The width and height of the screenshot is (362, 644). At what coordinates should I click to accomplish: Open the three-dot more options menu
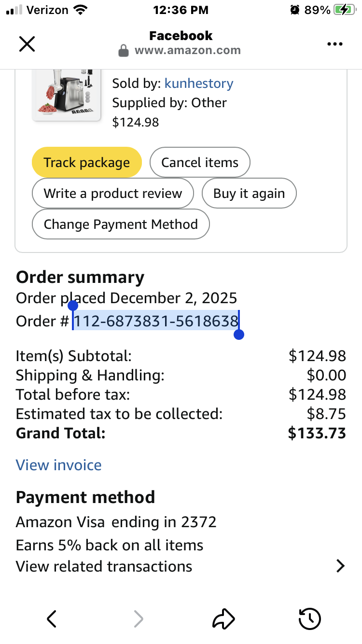pyautogui.click(x=334, y=44)
